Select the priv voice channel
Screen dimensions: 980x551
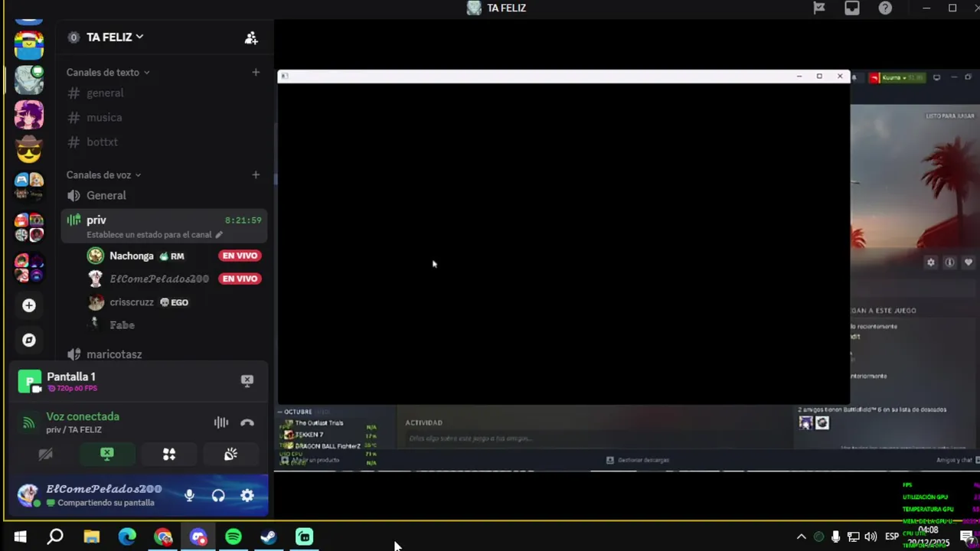[x=96, y=220]
